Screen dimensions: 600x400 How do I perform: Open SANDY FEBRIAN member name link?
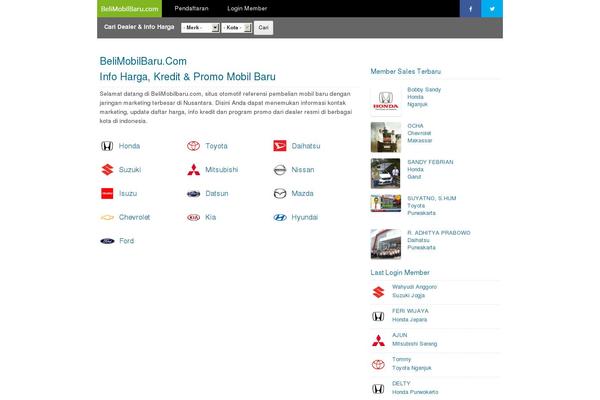[430, 162]
